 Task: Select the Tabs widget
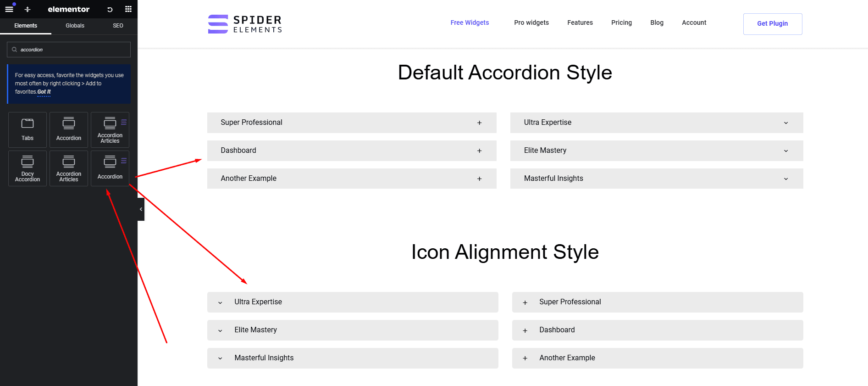click(28, 129)
